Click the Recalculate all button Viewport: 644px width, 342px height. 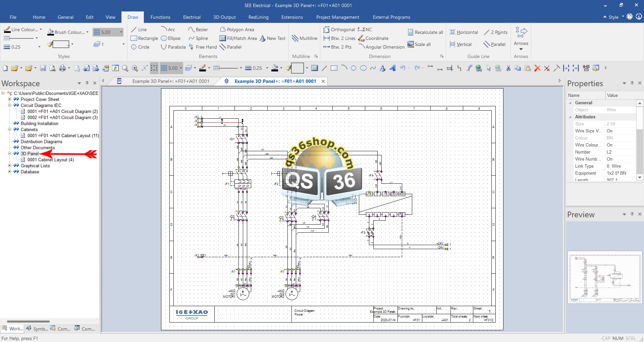pyautogui.click(x=425, y=32)
